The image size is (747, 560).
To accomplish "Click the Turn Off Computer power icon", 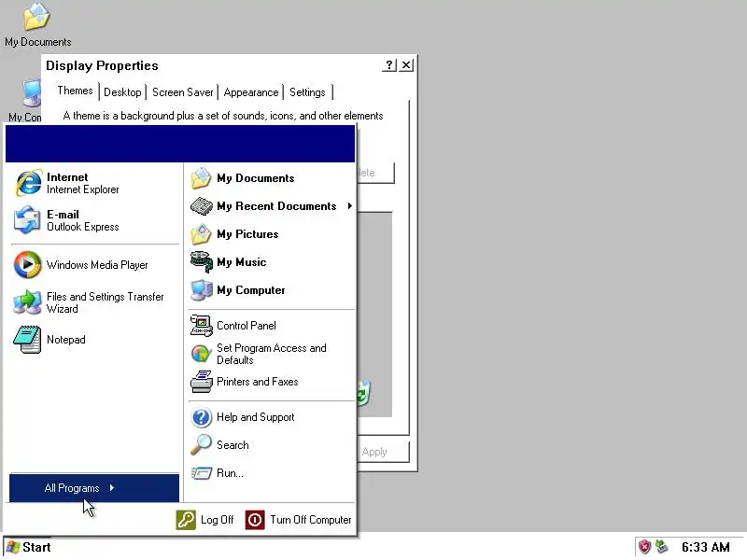I will [255, 520].
